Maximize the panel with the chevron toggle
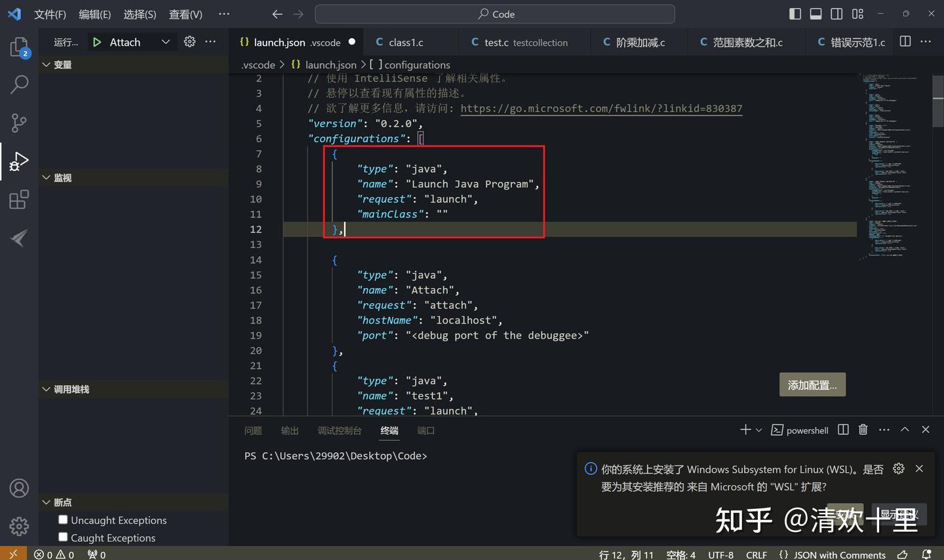Viewport: 944px width, 560px height. (905, 430)
